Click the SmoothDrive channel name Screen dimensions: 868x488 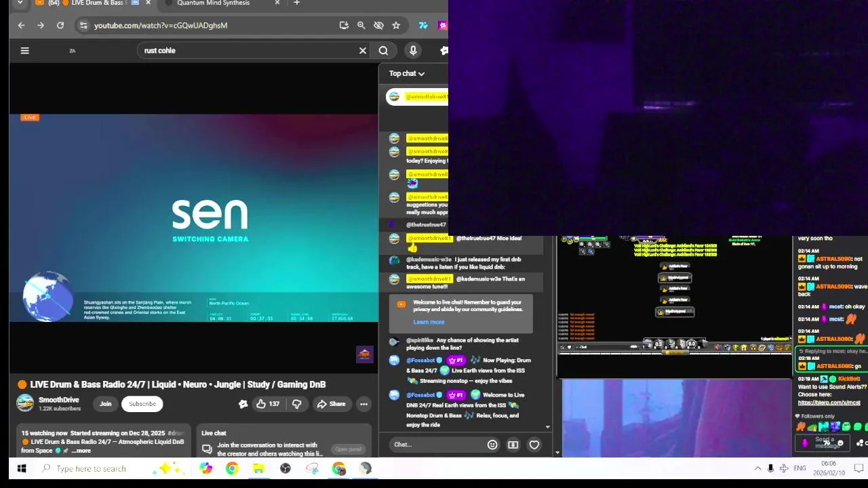59,400
